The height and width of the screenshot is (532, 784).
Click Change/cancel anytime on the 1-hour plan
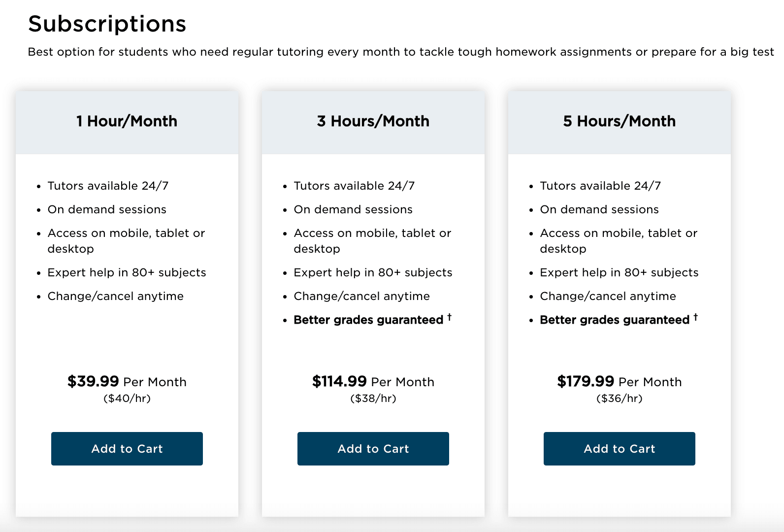115,296
